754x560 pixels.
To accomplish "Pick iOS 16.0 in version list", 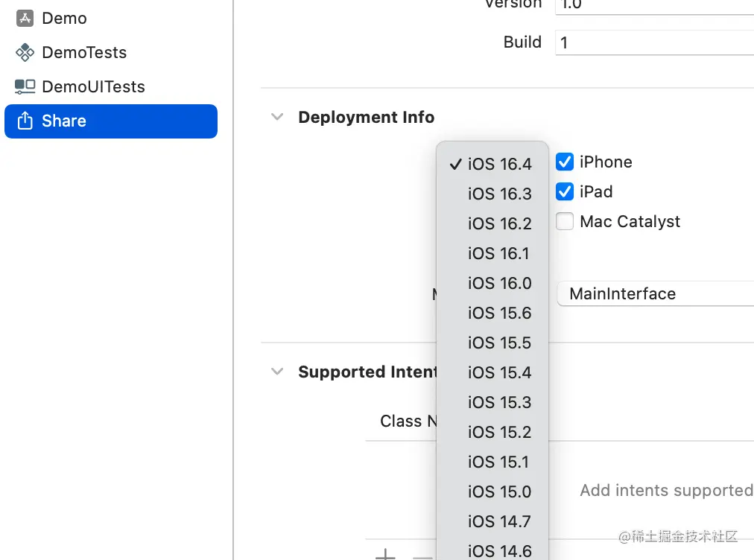I will tap(499, 283).
